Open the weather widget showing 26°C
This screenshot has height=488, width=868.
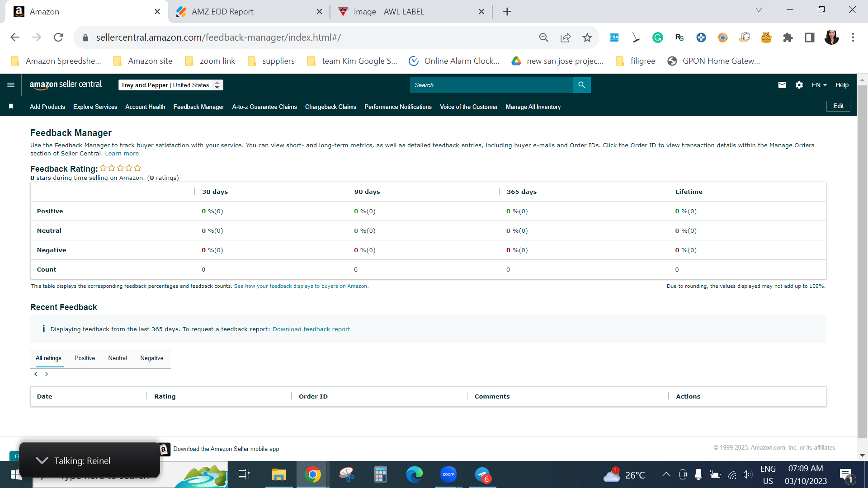[624, 474]
